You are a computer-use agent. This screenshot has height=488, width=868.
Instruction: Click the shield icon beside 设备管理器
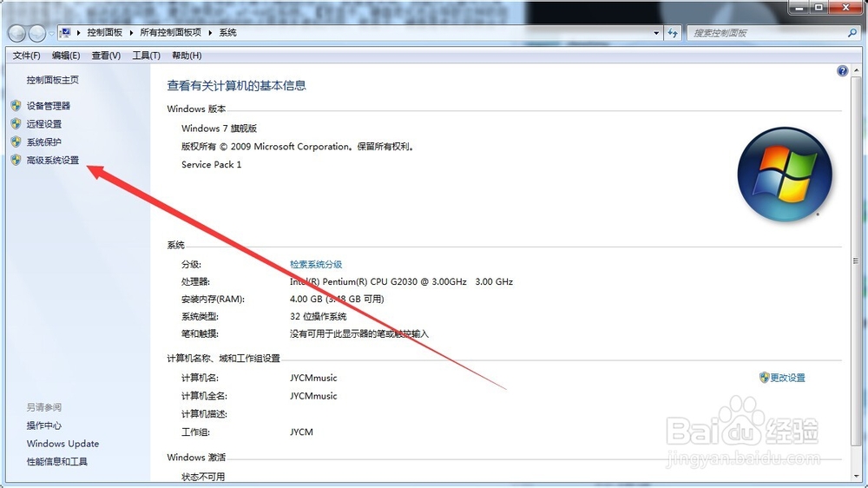(16, 106)
